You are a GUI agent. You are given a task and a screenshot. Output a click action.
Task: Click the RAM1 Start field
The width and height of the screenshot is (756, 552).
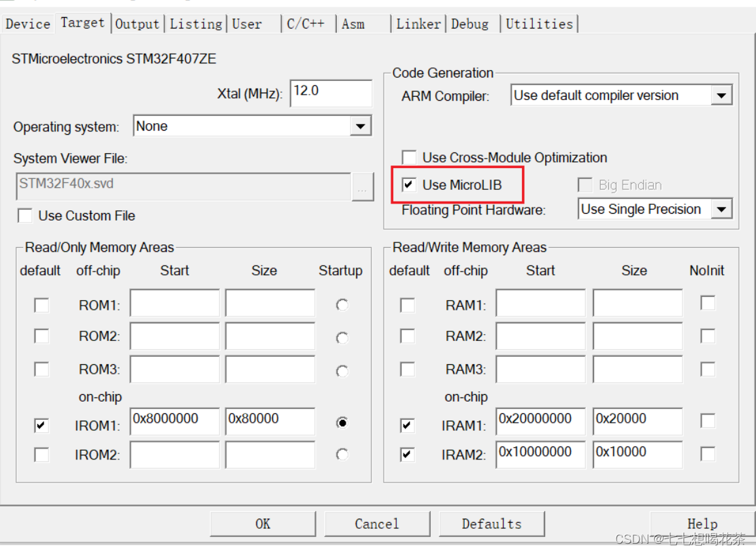click(540, 303)
